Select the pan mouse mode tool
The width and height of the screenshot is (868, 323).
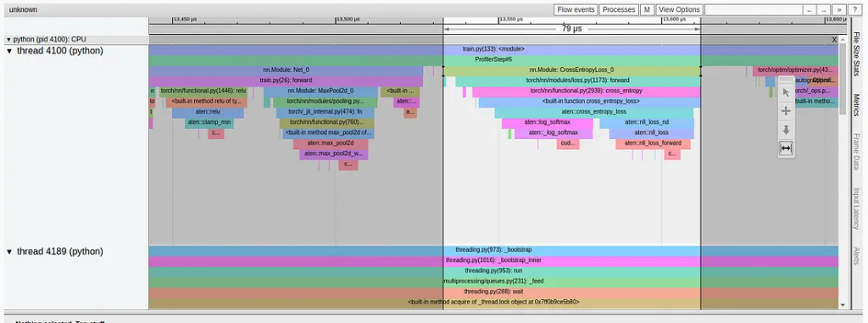(786, 111)
